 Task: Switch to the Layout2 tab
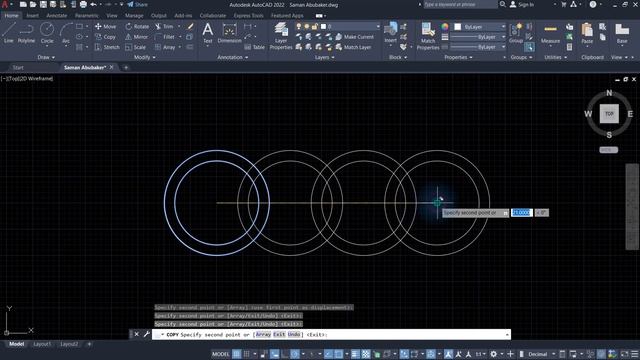coord(69,344)
